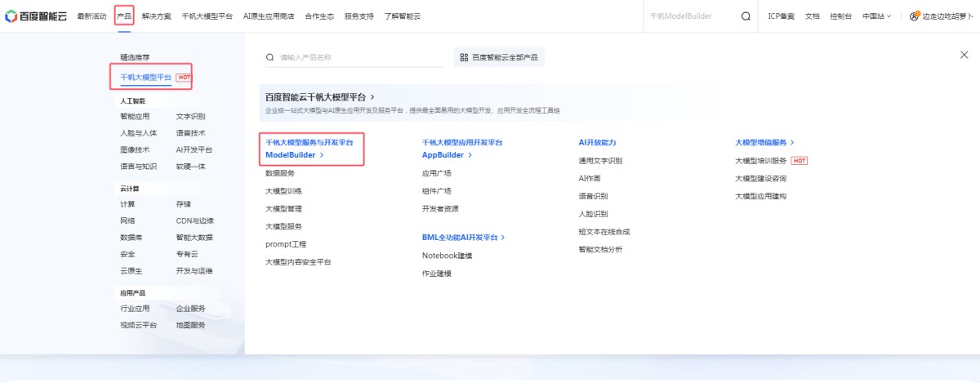
Task: Click the magnifier icon in product search
Action: [270, 57]
